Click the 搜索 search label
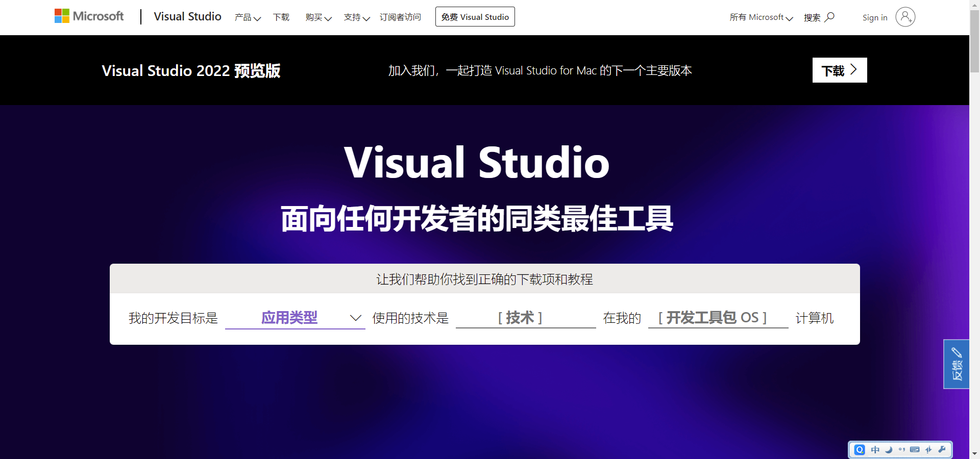The height and width of the screenshot is (459, 980). click(x=812, y=17)
